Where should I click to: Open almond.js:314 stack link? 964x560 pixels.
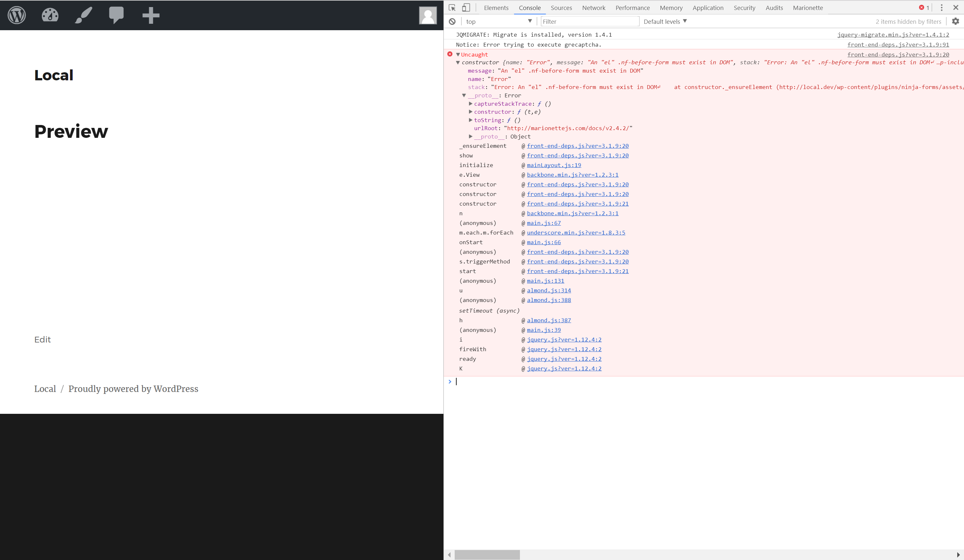549,290
